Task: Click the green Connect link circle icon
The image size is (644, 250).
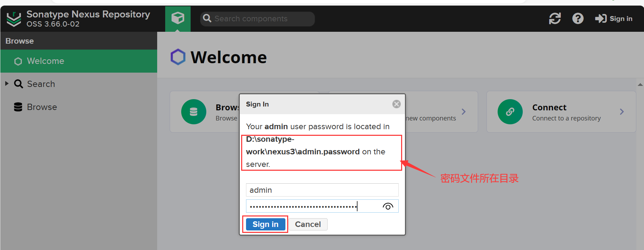Action: tap(510, 112)
